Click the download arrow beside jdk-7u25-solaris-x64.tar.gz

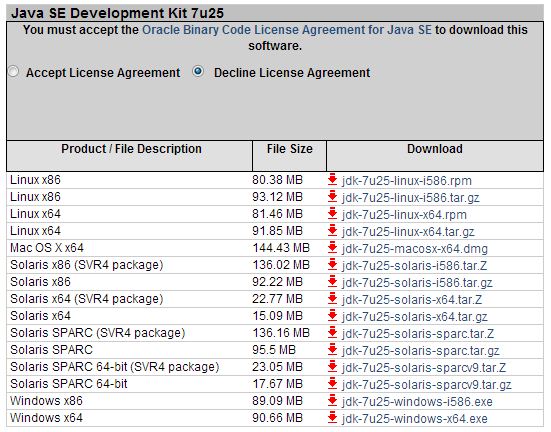[x=332, y=315]
